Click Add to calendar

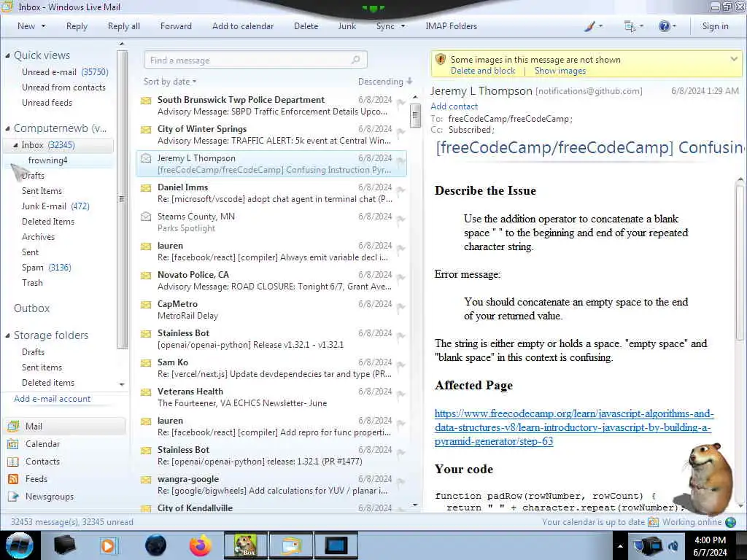click(x=243, y=26)
